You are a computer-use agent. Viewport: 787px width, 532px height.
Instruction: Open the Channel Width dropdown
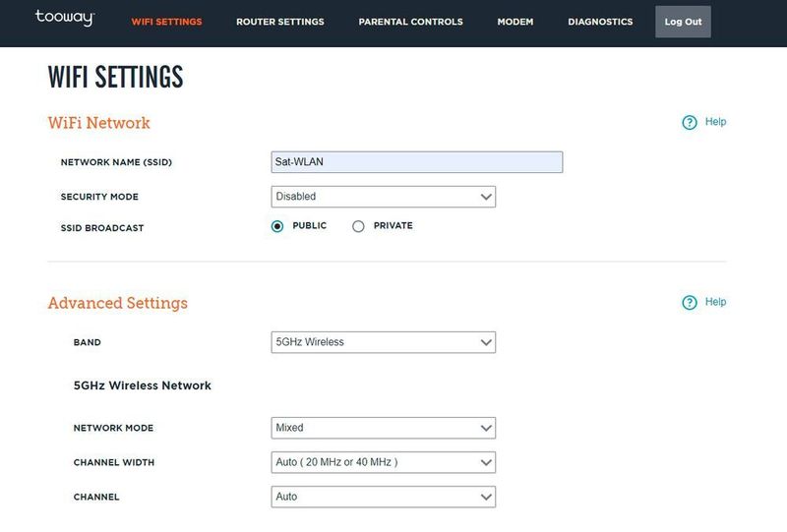[x=383, y=462]
